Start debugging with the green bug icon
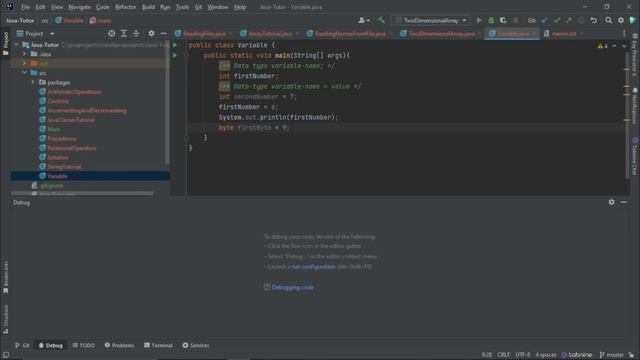The height and width of the screenshot is (360, 640). pos(491,20)
